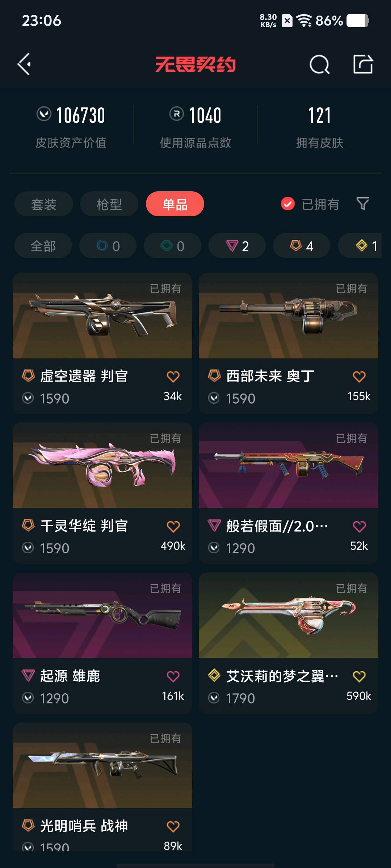The image size is (391, 868).
Task: Tap heart on 千灵华绽 判官
Action: [173, 526]
